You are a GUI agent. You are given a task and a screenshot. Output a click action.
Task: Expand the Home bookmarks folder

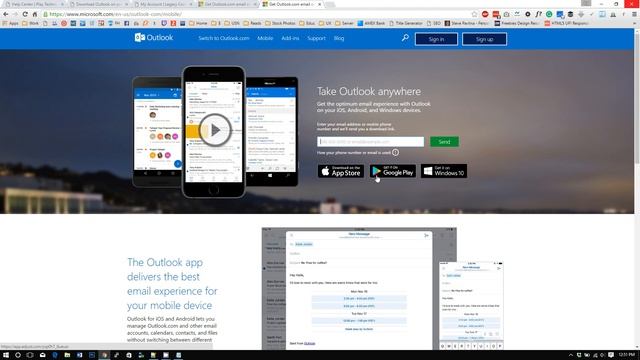tap(198, 23)
